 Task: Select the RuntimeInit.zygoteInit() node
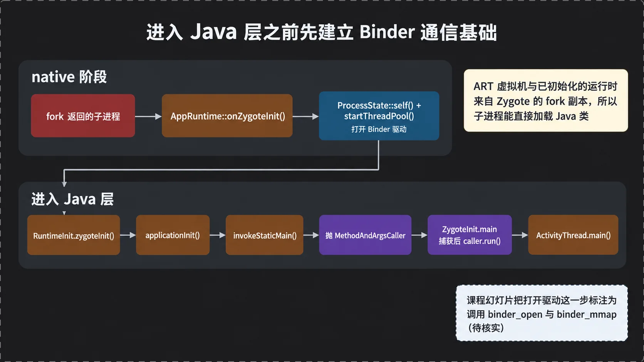pos(74,235)
